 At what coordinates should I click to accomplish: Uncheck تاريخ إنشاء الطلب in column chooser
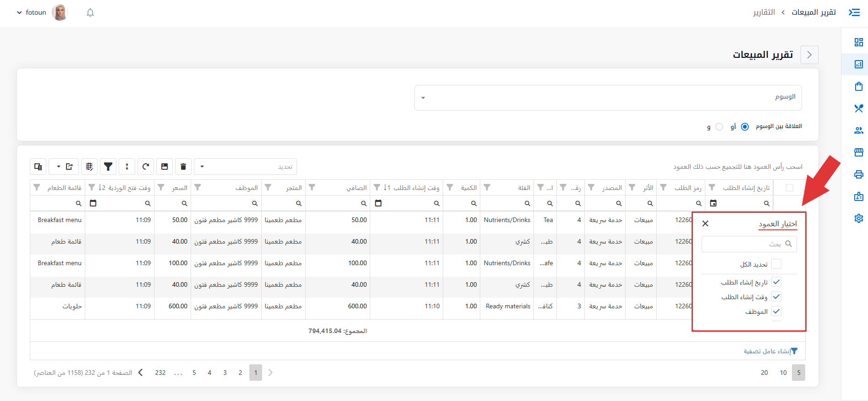click(x=776, y=282)
